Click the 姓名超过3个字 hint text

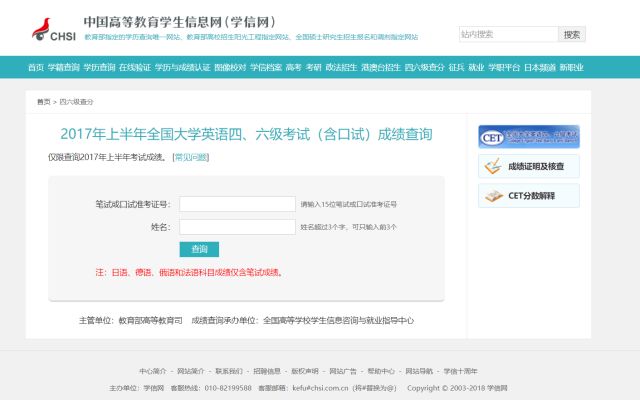[x=349, y=227]
